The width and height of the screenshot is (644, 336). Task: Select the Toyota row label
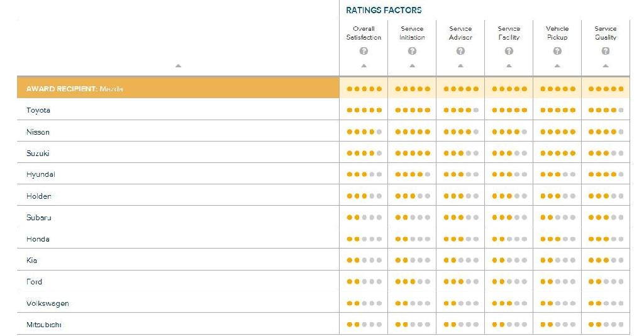[x=38, y=110]
